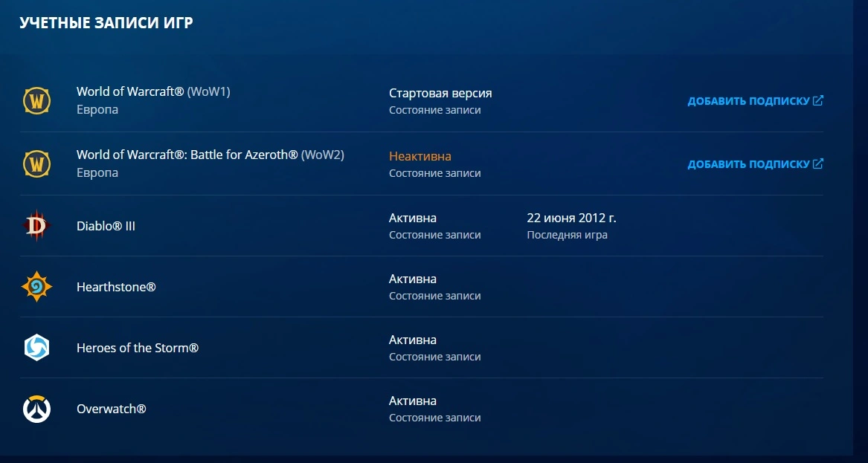
Task: Click the Heroes of the Storm icon
Action: pos(36,347)
